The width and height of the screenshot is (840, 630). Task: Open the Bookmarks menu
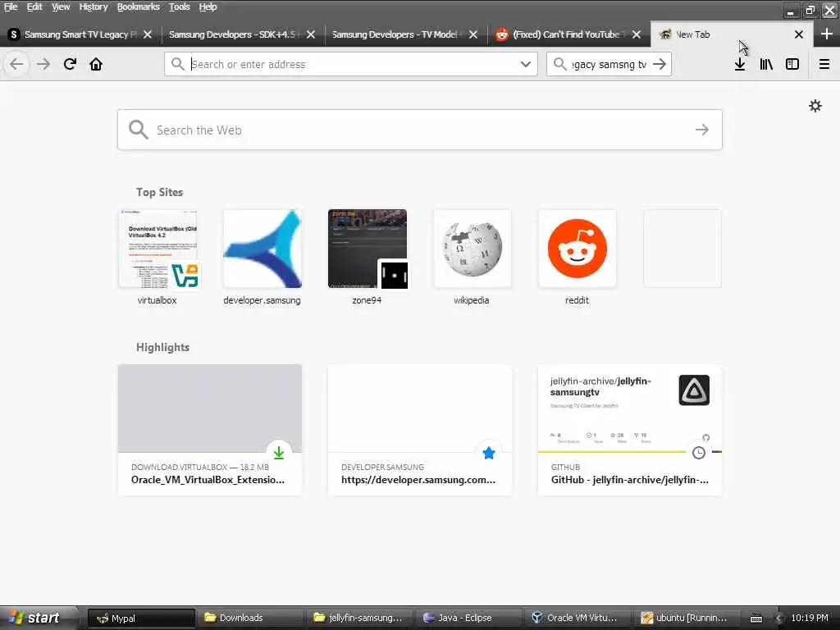click(138, 7)
